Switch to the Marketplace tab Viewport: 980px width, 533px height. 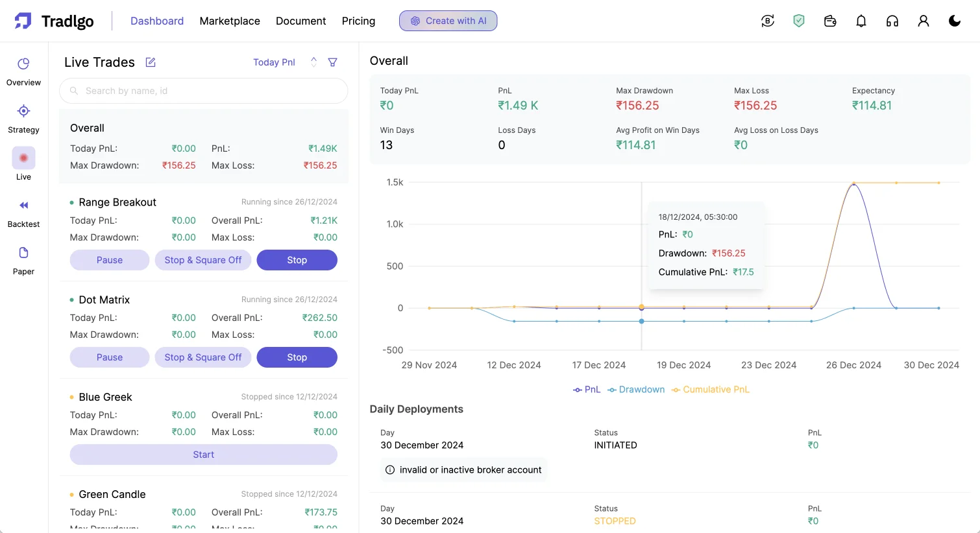click(x=230, y=21)
